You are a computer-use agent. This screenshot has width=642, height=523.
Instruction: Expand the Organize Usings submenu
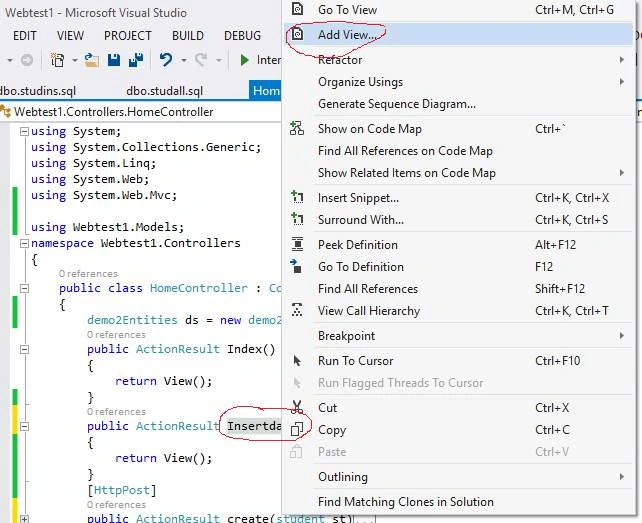click(x=622, y=82)
